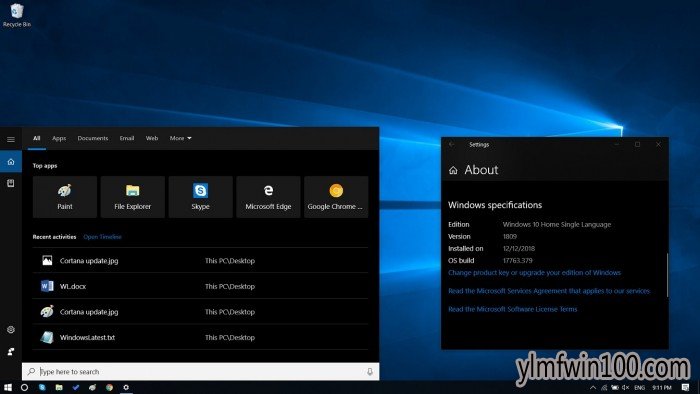Open File Explorer tile in Top apps
The image size is (700, 394).
(x=133, y=197)
